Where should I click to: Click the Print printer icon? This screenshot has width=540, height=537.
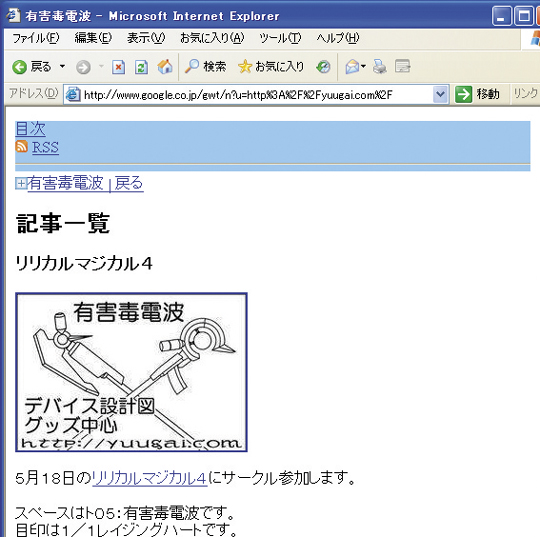pos(380,66)
